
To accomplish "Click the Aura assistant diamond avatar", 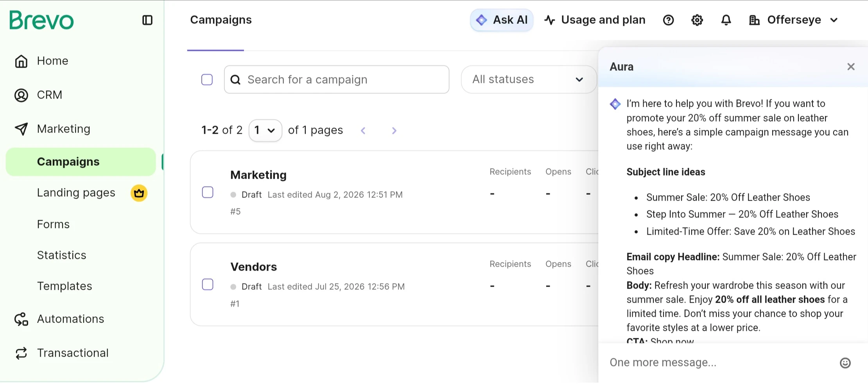I will point(615,104).
